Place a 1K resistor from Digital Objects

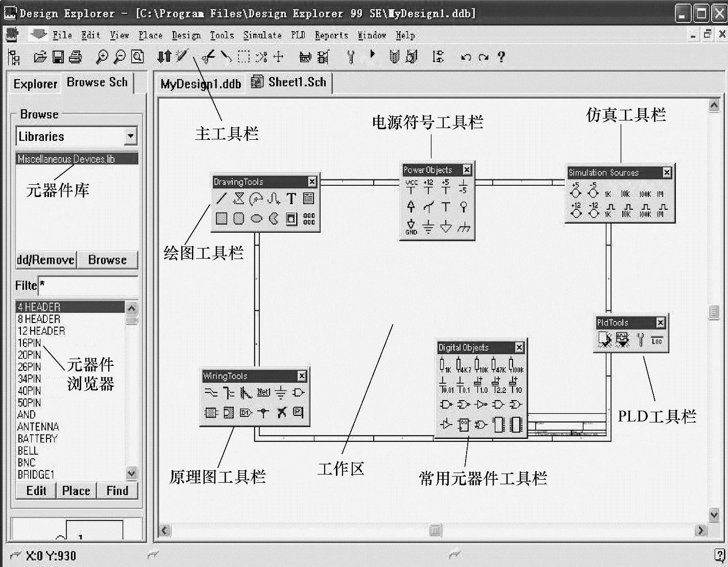(x=445, y=365)
